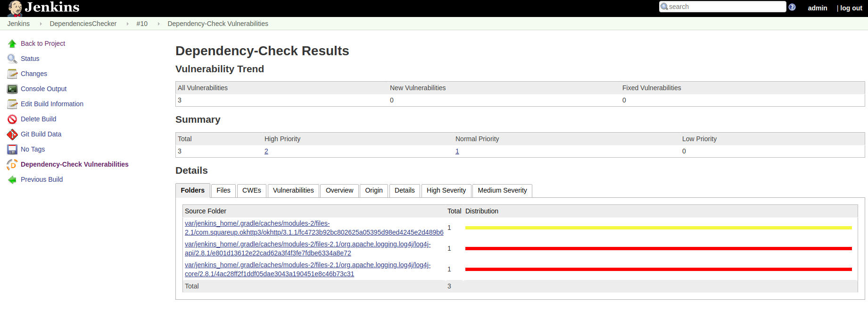Click the Console Output terminal icon
Image resolution: width=868 pixels, height=313 pixels.
pos(12,89)
